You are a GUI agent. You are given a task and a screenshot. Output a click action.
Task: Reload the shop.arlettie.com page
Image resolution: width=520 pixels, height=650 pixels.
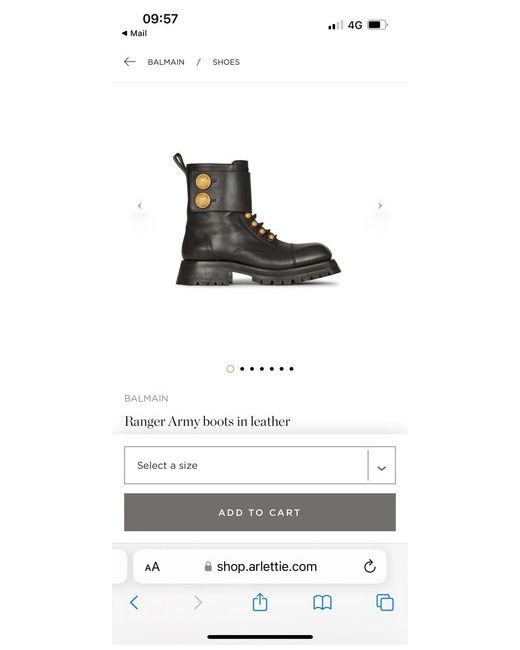pos(369,566)
